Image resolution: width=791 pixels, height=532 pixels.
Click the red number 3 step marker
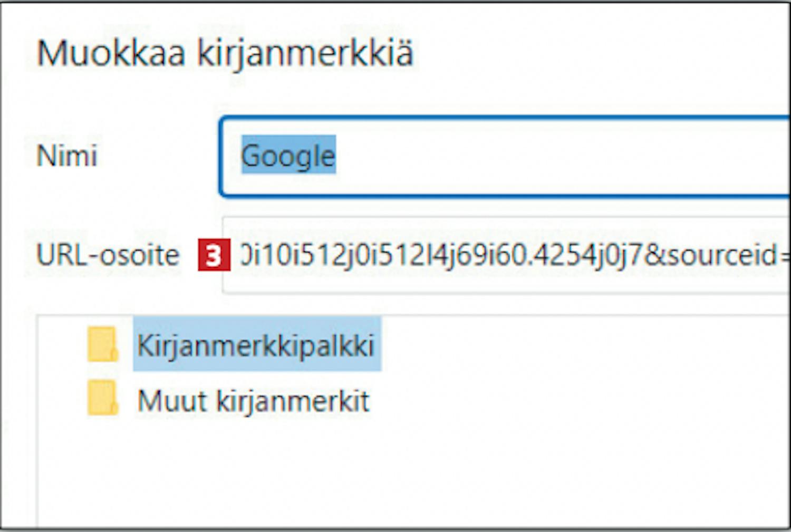coord(214,255)
